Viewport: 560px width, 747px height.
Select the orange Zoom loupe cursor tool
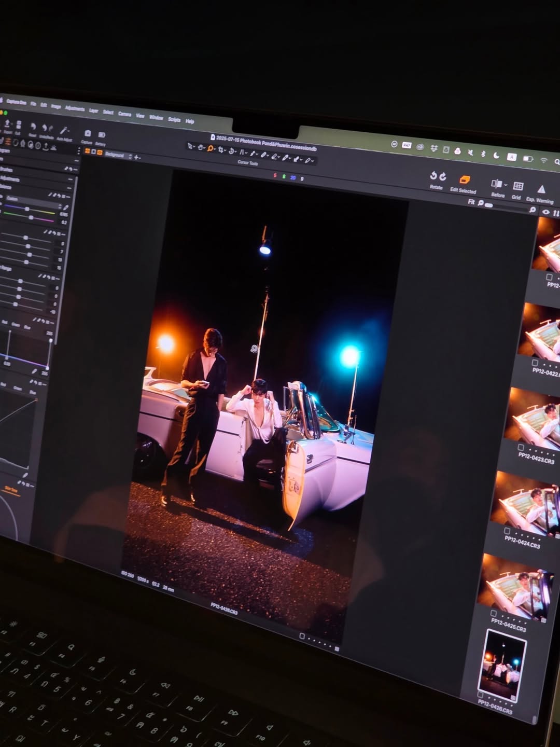point(211,148)
